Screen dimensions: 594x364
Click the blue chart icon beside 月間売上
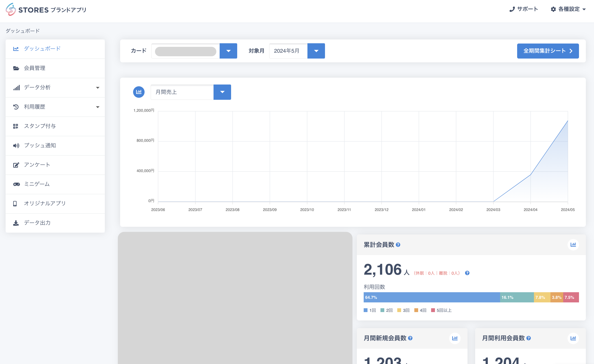point(139,92)
